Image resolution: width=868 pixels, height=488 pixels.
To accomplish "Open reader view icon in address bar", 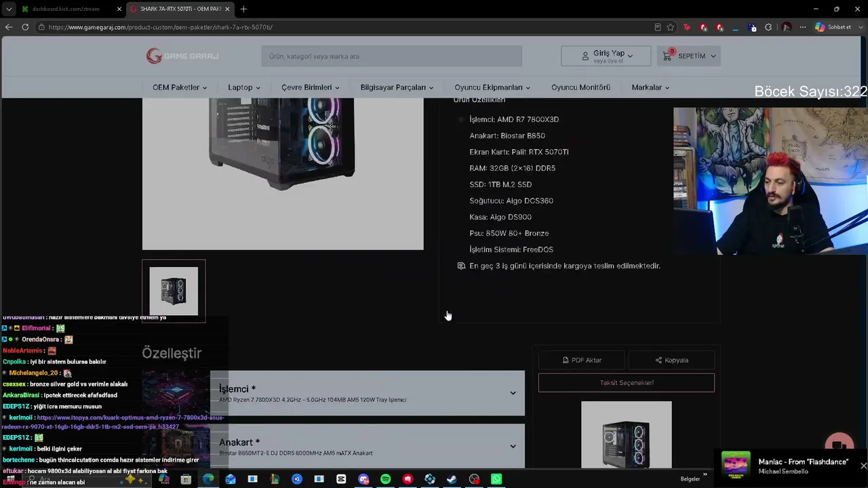I will pos(657,27).
